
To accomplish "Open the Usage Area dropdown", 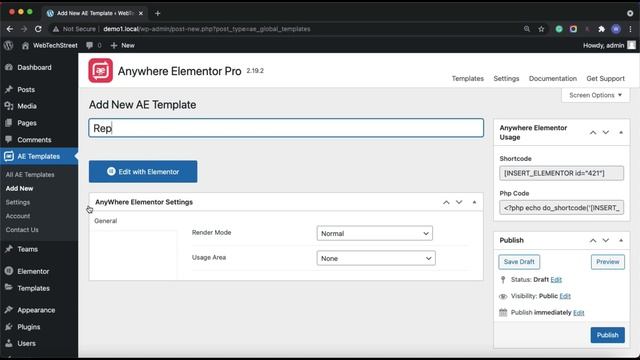I will point(376,258).
